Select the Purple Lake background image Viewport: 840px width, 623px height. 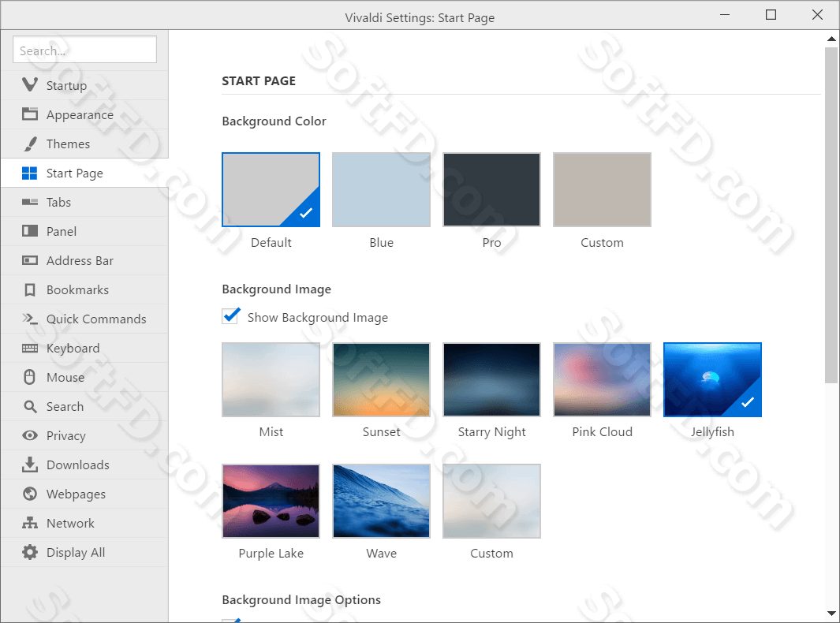(x=271, y=501)
